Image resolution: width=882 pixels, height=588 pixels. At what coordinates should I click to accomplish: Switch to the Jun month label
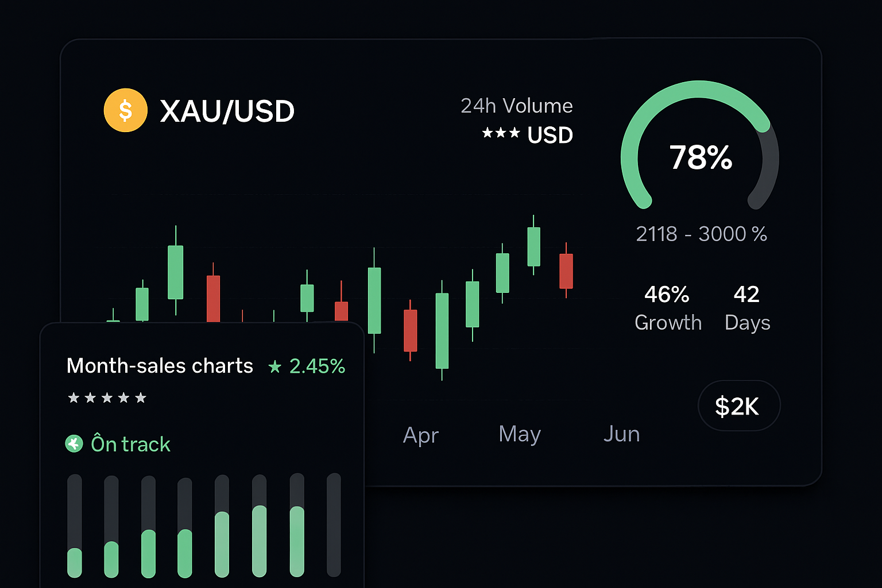[x=621, y=434]
